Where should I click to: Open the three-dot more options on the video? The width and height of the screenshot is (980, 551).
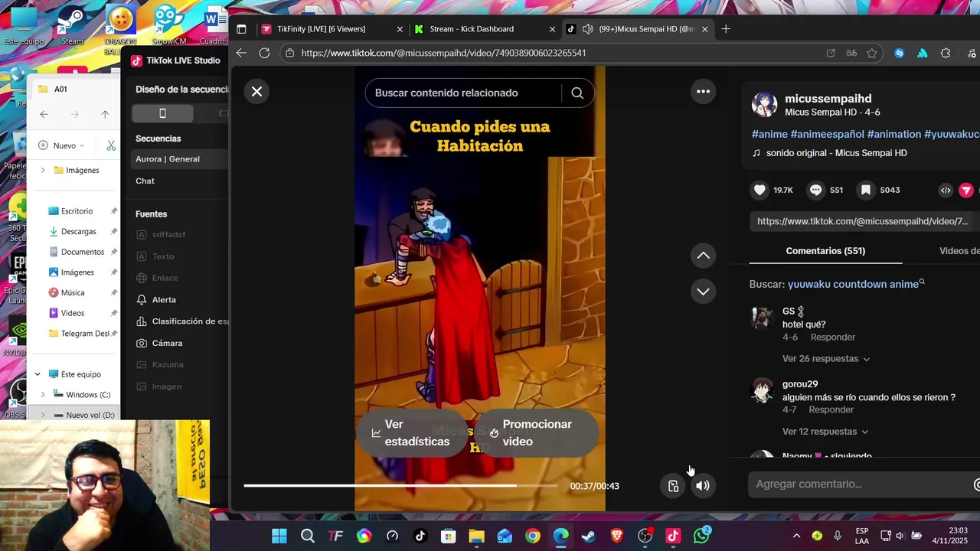703,91
